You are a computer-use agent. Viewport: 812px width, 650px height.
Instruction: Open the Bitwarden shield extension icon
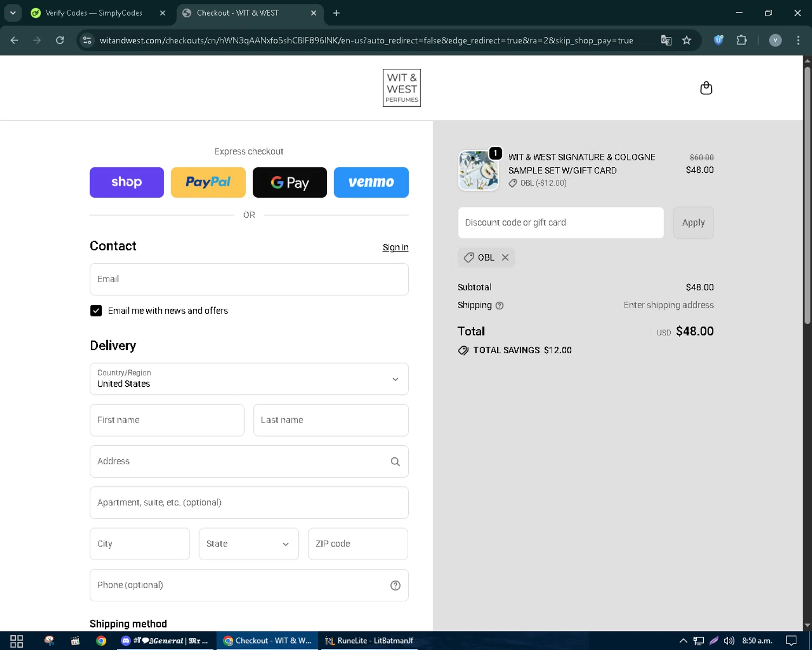(x=719, y=40)
